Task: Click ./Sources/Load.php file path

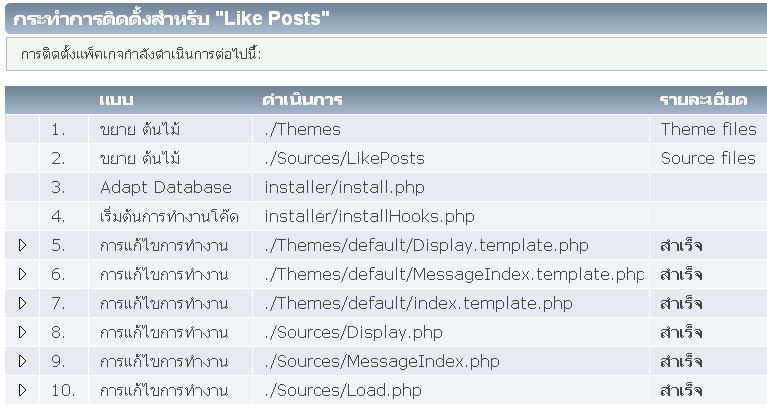Action: (x=343, y=390)
